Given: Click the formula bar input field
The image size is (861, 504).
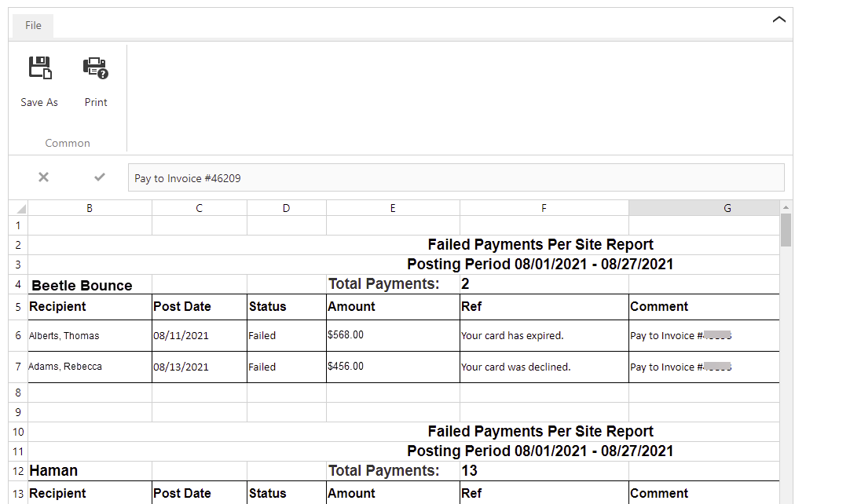Looking at the screenshot, I should pyautogui.click(x=456, y=178).
